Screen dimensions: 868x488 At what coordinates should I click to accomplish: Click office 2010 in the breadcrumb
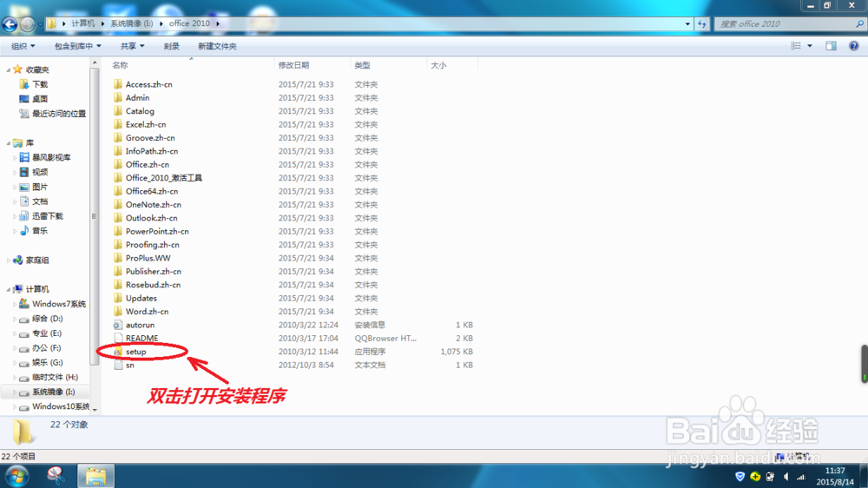[x=189, y=23]
